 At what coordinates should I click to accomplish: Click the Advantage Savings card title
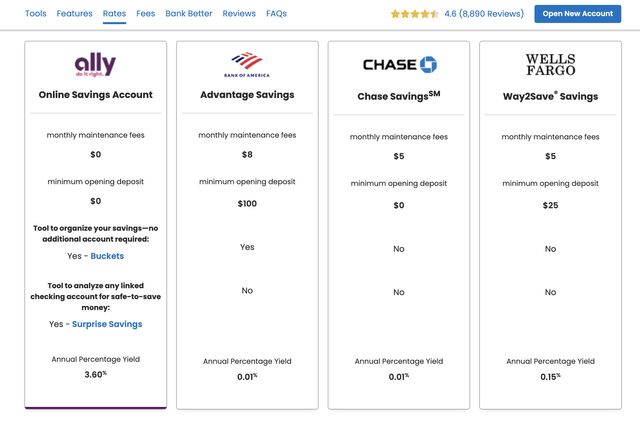tap(248, 95)
